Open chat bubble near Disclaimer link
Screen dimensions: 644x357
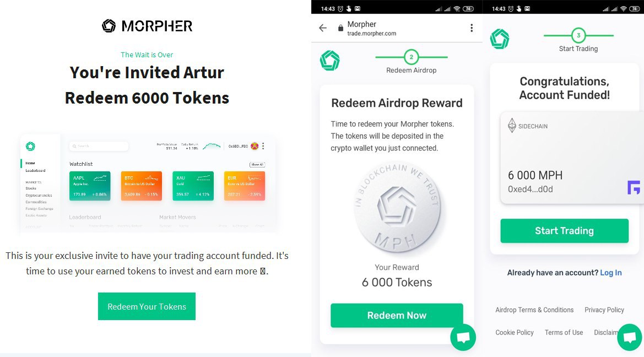[x=630, y=337]
